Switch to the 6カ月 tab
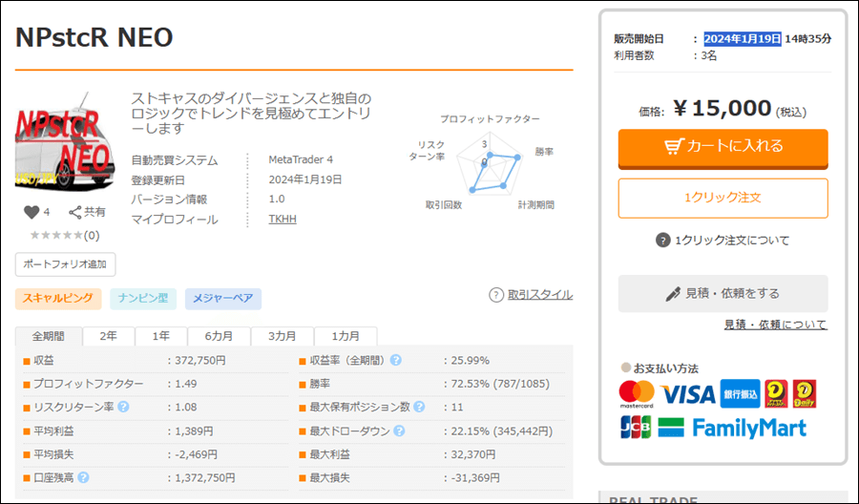 point(218,337)
